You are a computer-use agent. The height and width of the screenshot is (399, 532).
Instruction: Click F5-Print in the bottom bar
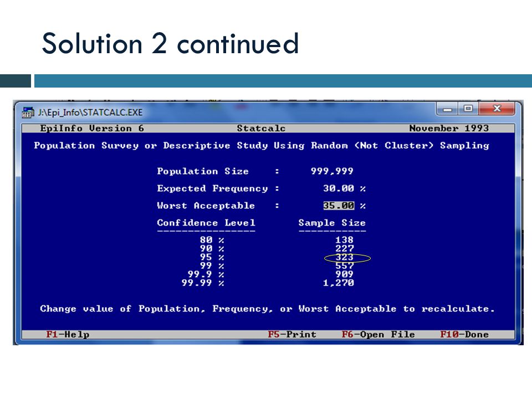pos(292,334)
